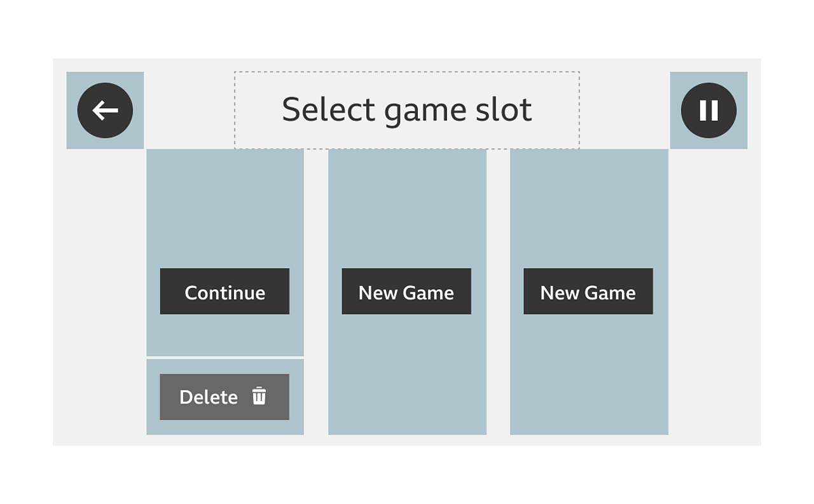Select the pause symbol at top right
Viewport: 814px width, 504px height.
(708, 110)
